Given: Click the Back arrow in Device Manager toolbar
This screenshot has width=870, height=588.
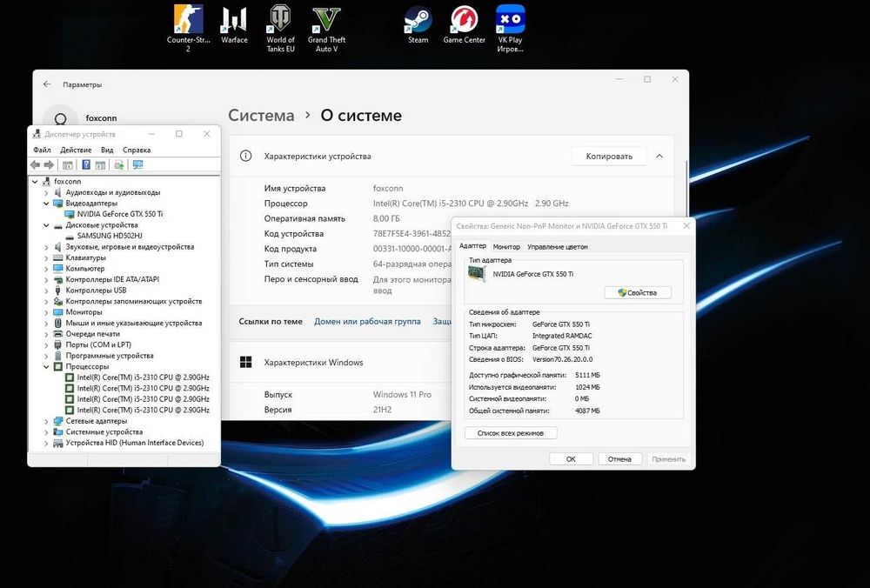Looking at the screenshot, I should 35,164.
